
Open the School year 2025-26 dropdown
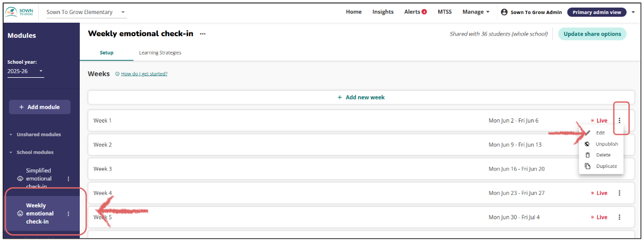click(25, 71)
